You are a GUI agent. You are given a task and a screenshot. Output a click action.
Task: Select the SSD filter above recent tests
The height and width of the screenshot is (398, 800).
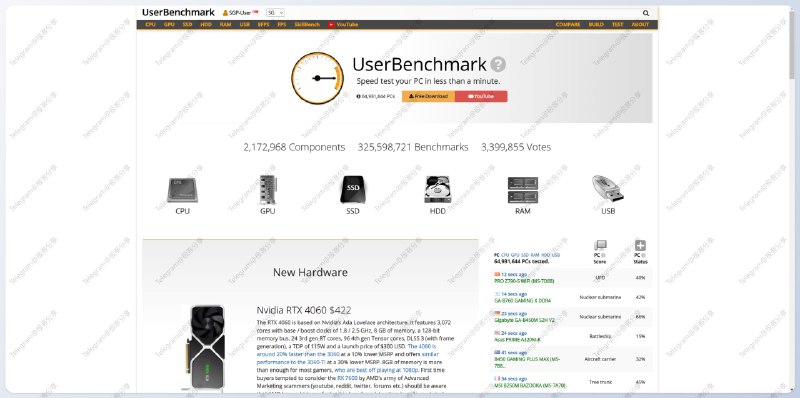click(x=525, y=255)
